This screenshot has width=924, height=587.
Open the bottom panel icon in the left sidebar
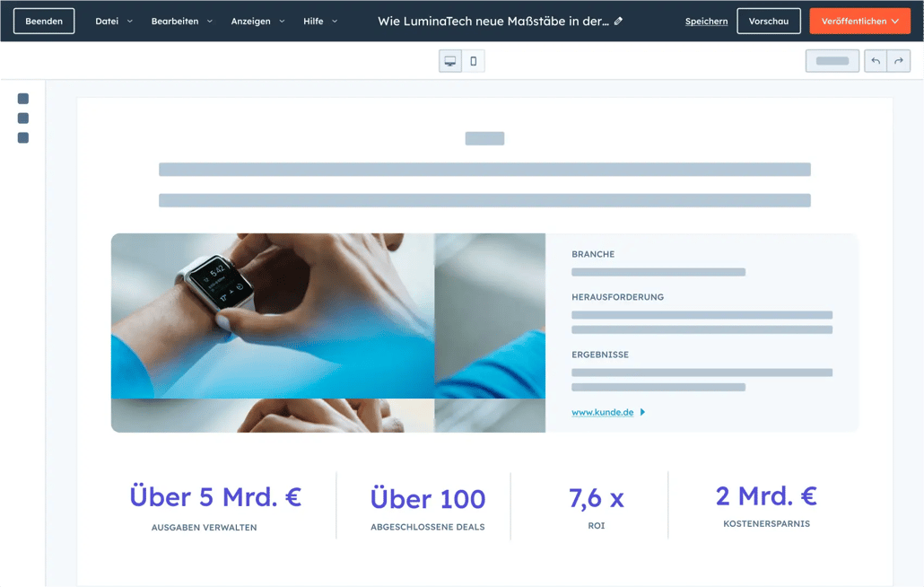coord(22,138)
